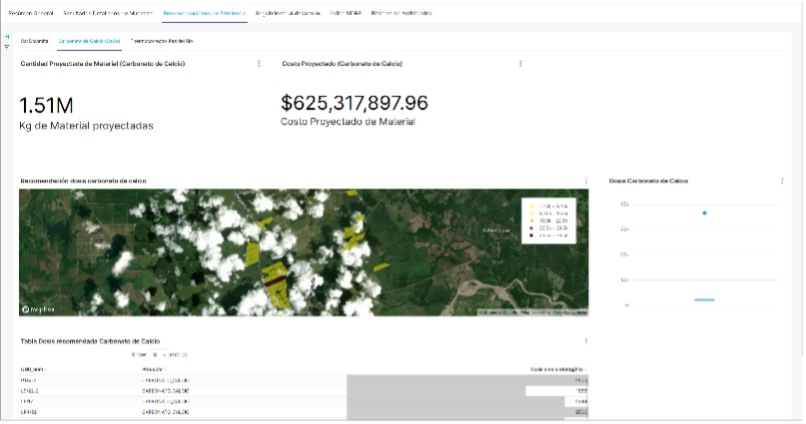Open Costo Proyectado card kebab menu
806x424 pixels.
(520, 63)
